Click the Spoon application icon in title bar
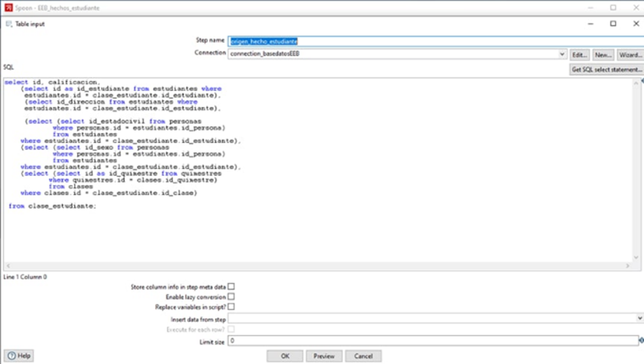 (8, 8)
